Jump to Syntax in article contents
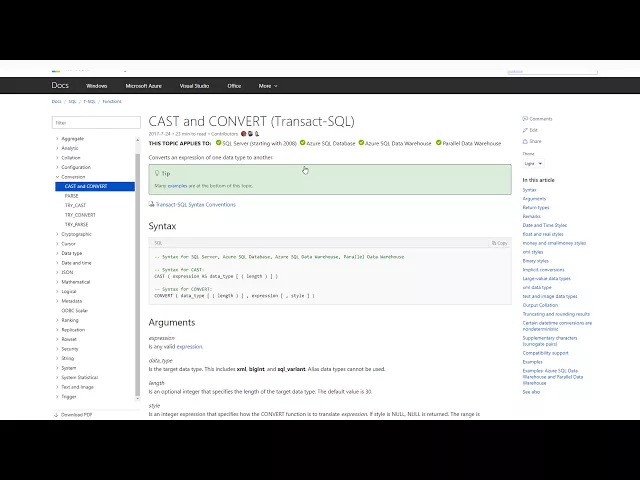640x480 pixels. click(529, 190)
